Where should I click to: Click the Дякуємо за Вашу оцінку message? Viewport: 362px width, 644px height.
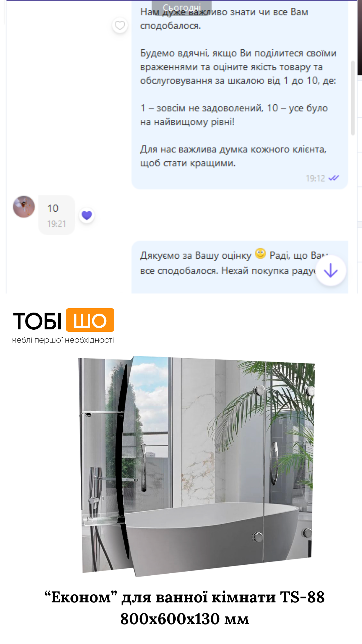click(x=240, y=267)
